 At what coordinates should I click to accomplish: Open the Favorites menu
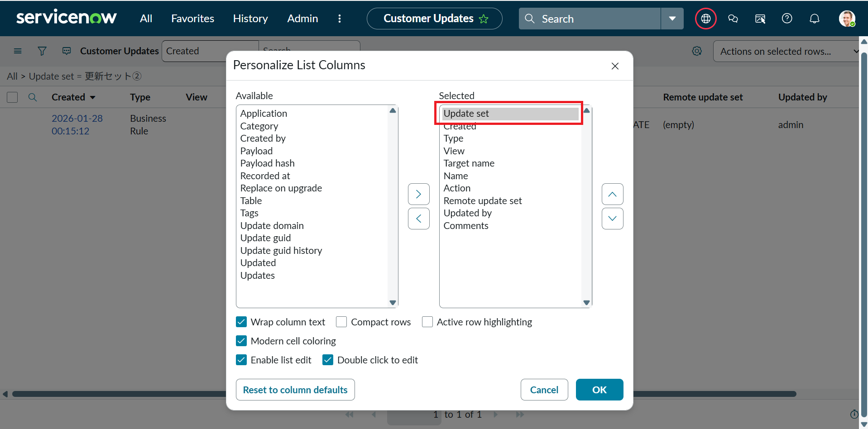coord(192,19)
